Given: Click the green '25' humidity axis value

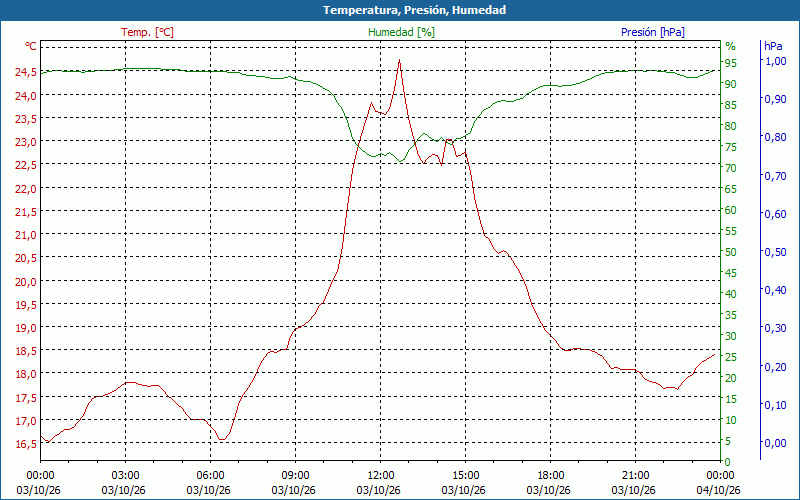Looking at the screenshot, I should click(731, 357).
